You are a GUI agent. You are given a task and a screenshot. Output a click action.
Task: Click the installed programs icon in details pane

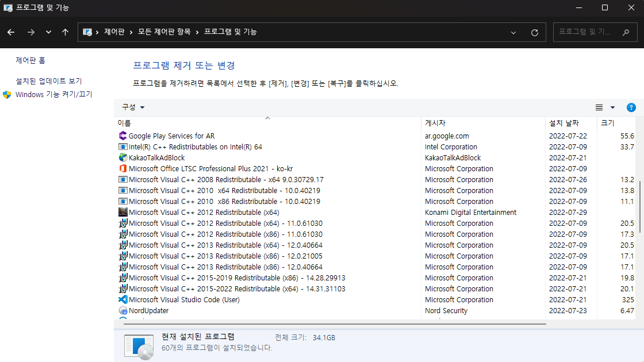[139, 346]
